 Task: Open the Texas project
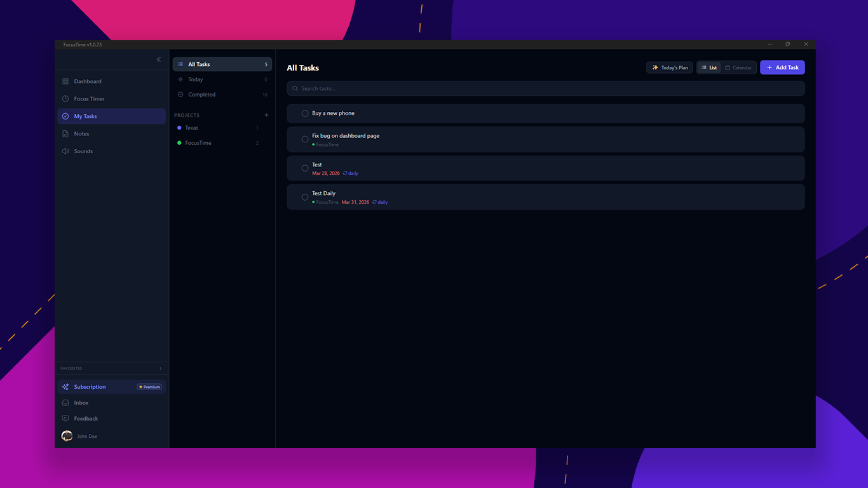click(x=222, y=128)
